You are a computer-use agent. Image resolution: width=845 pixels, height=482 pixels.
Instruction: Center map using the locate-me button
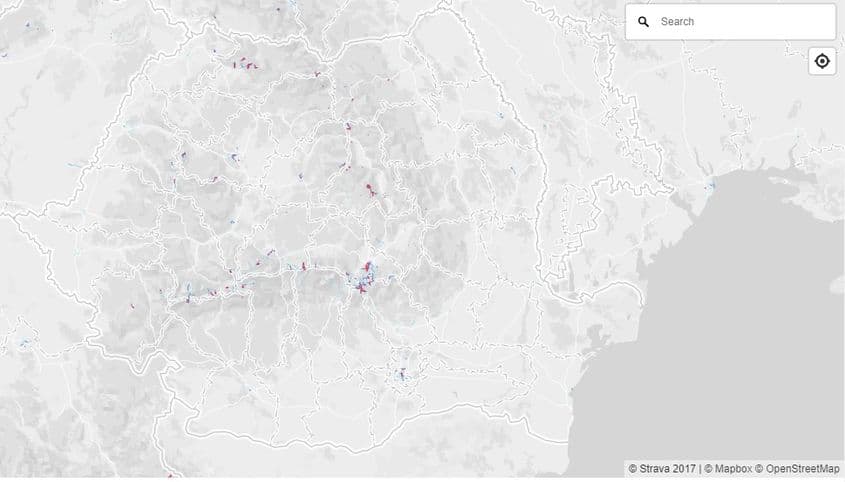click(x=822, y=61)
